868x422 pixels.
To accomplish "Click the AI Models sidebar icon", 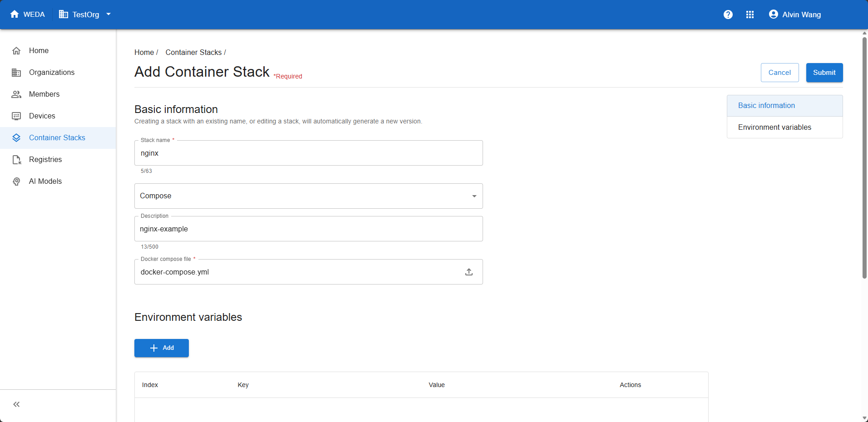I will pyautogui.click(x=16, y=182).
